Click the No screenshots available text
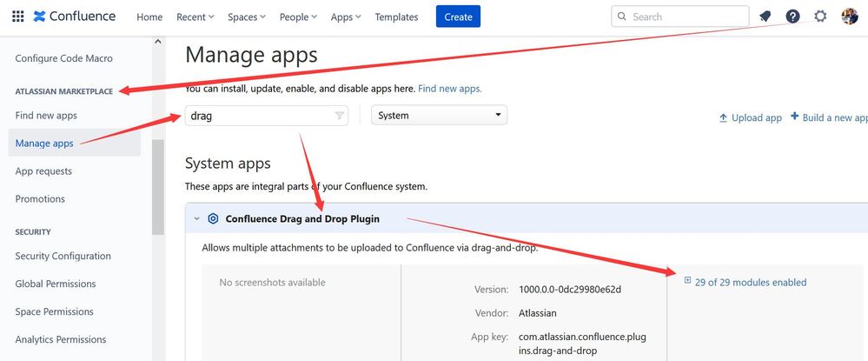The height and width of the screenshot is (361, 868). click(272, 282)
